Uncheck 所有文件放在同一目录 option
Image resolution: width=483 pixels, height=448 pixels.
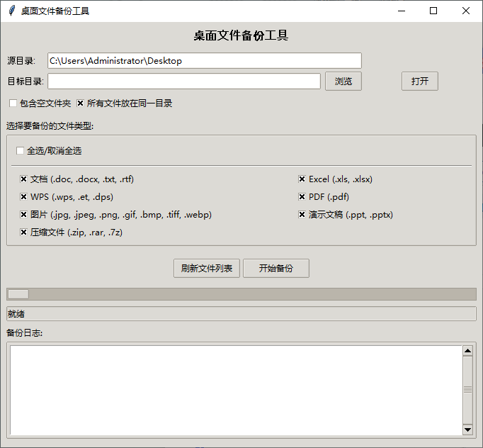[80, 103]
